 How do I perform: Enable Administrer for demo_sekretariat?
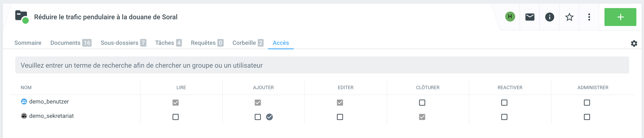pos(587,117)
